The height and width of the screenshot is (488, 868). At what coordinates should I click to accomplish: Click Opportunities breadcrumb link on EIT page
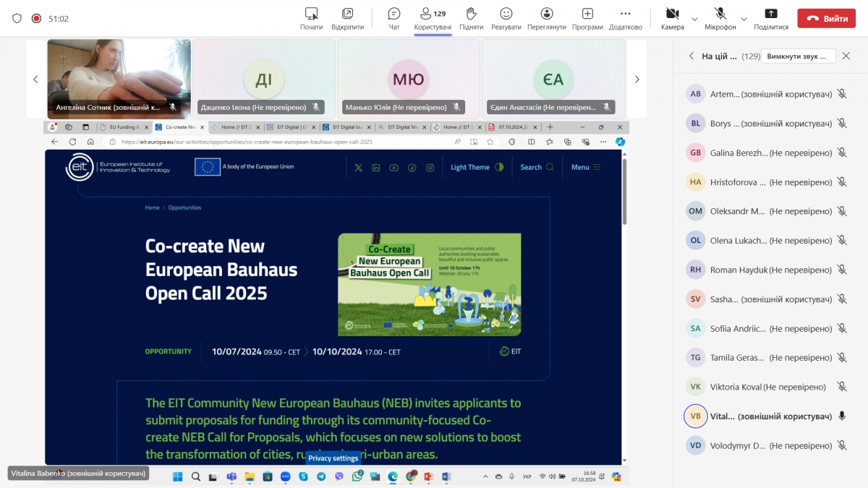(184, 207)
